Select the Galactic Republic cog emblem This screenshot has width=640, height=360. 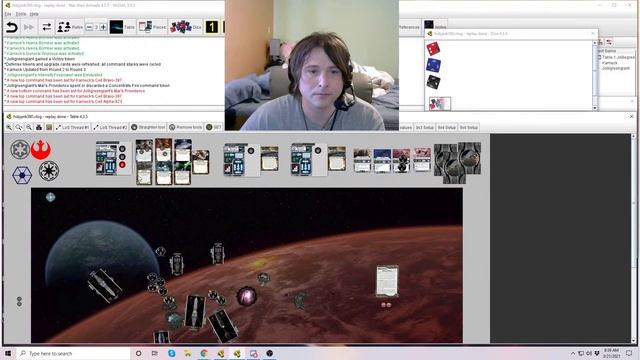click(x=49, y=171)
